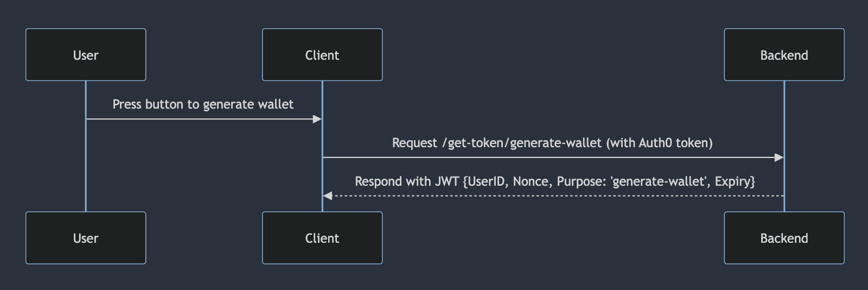This screenshot has width=868, height=290.
Task: Select the bottom User participant box
Action: (86, 238)
